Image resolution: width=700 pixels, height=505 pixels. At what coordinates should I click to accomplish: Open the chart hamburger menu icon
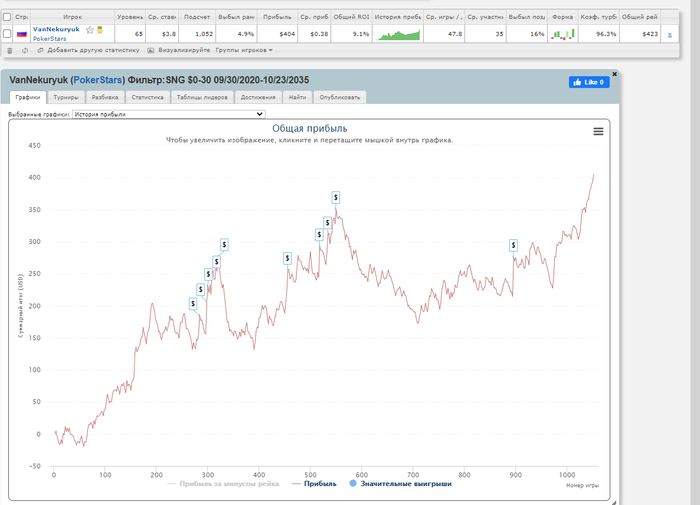coord(598,131)
